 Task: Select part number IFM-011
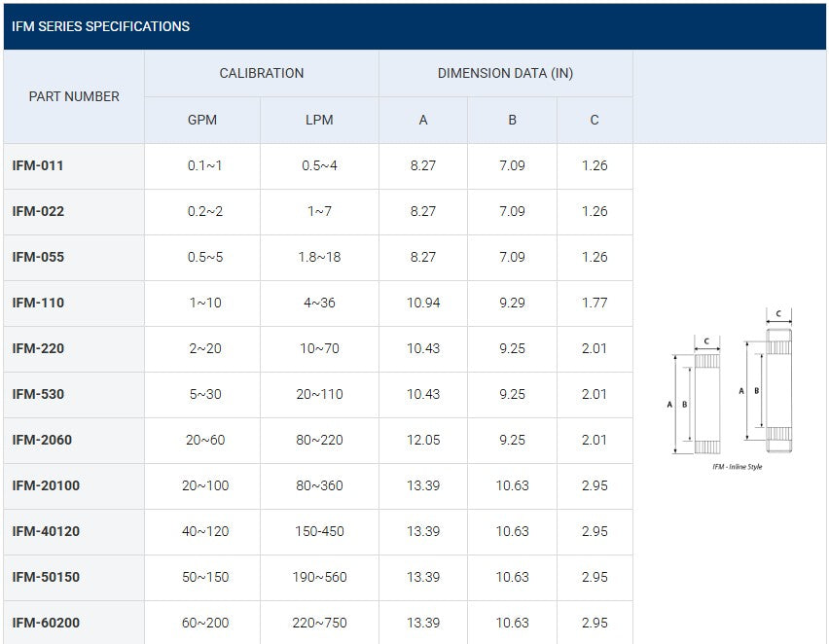click(38, 165)
